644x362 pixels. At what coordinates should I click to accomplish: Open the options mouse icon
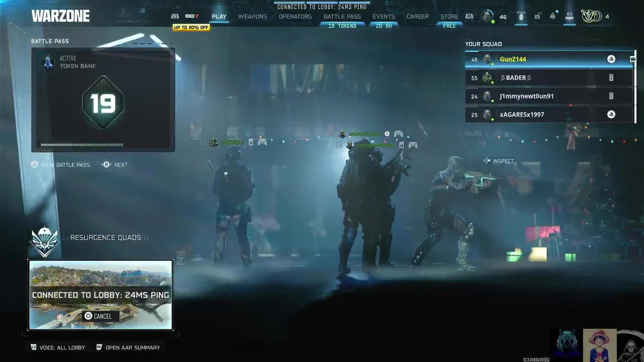tap(521, 17)
